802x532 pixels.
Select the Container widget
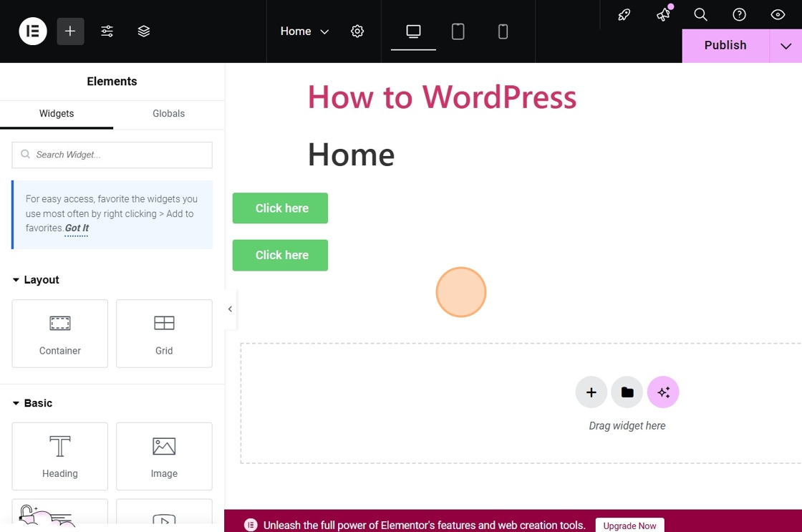(60, 334)
